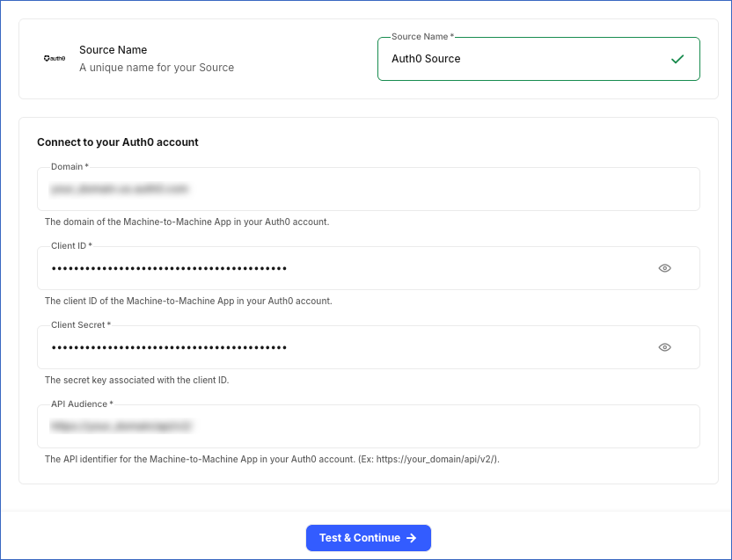Viewport: 732px width, 560px height.
Task: Show the Client Secret using eye icon
Action: [665, 347]
